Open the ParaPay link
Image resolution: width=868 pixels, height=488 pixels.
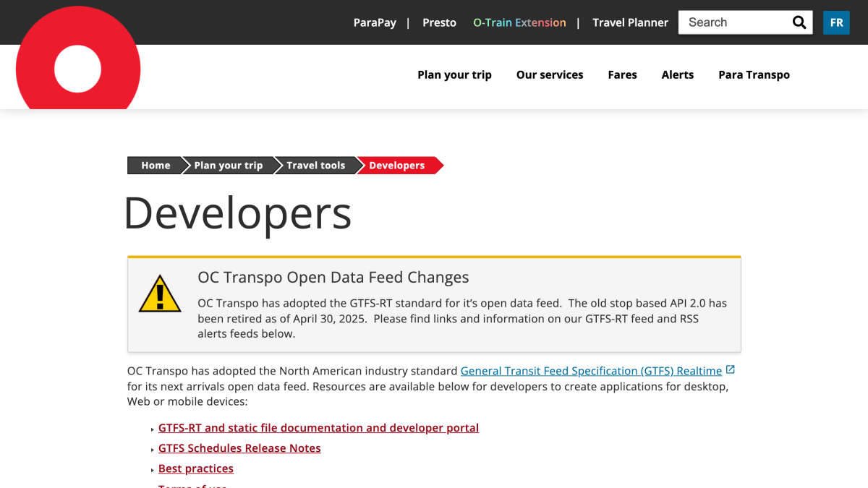tap(375, 22)
